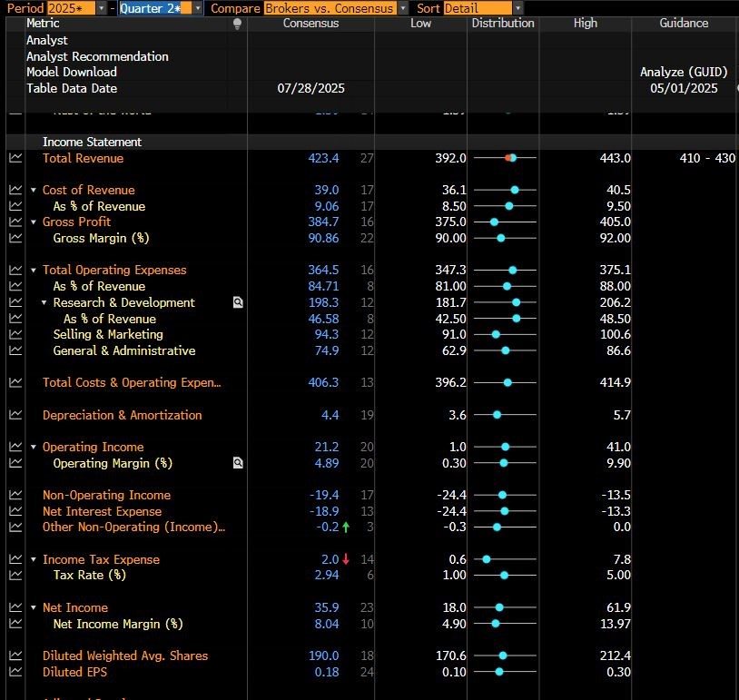Open chart icon for Net Income row
Image resolution: width=739 pixels, height=700 pixels.
[x=15, y=607]
